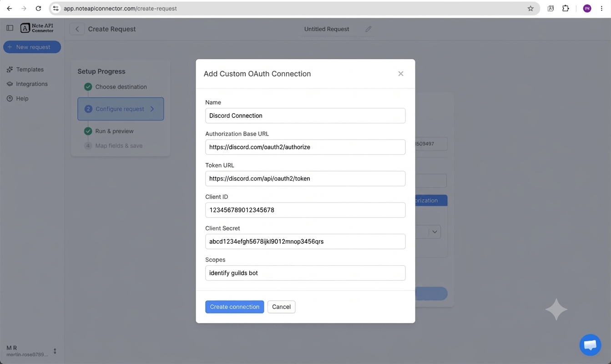Click the M R account name
The height and width of the screenshot is (364, 611).
click(12, 348)
